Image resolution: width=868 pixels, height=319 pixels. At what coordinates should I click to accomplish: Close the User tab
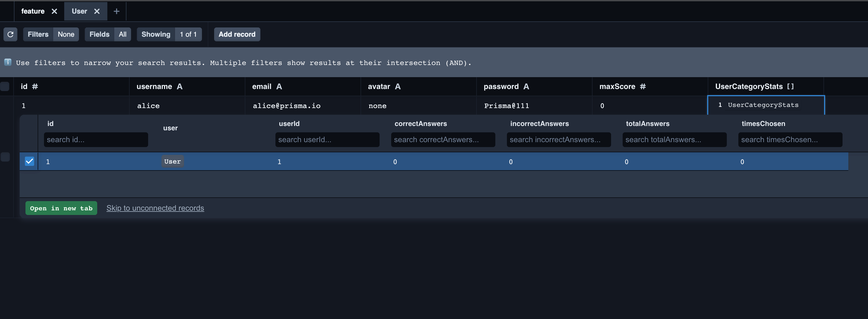[x=97, y=11]
